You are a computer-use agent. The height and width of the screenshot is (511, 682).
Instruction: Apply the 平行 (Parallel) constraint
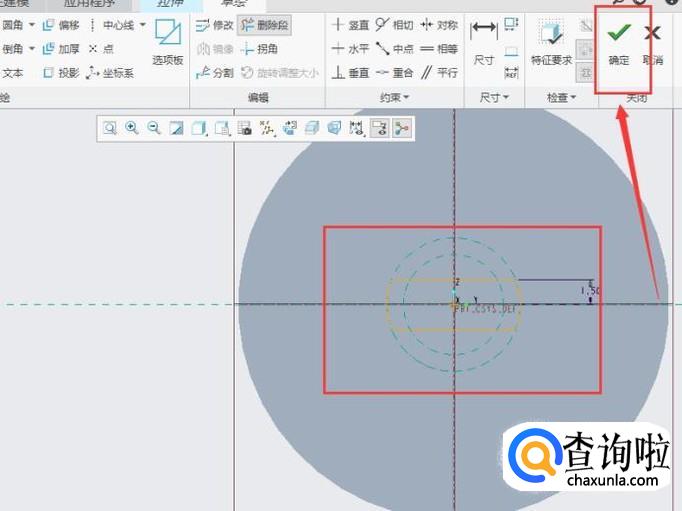439,73
